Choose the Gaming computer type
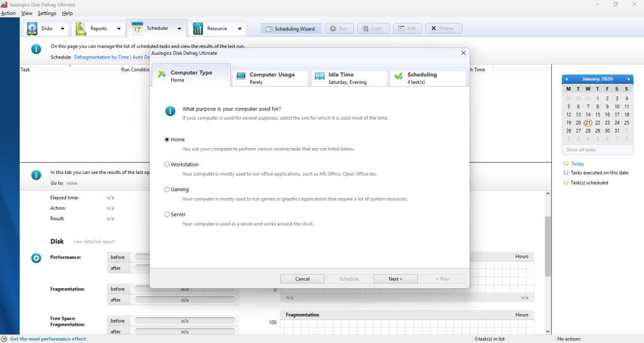 click(x=167, y=189)
